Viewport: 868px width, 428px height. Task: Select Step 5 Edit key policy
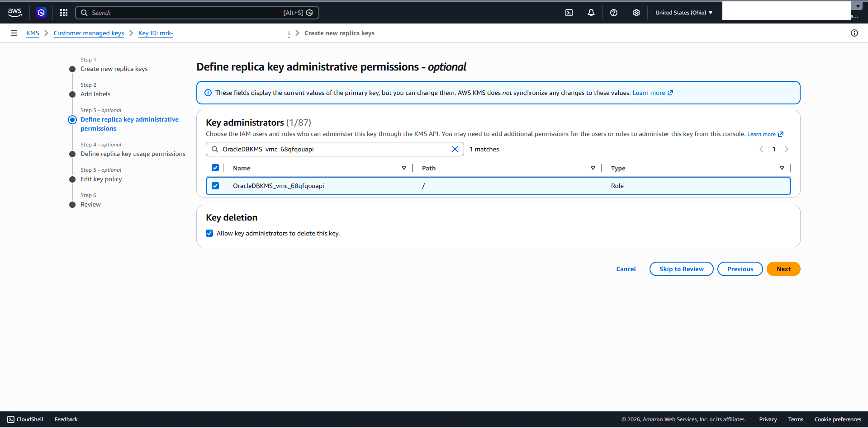101,179
